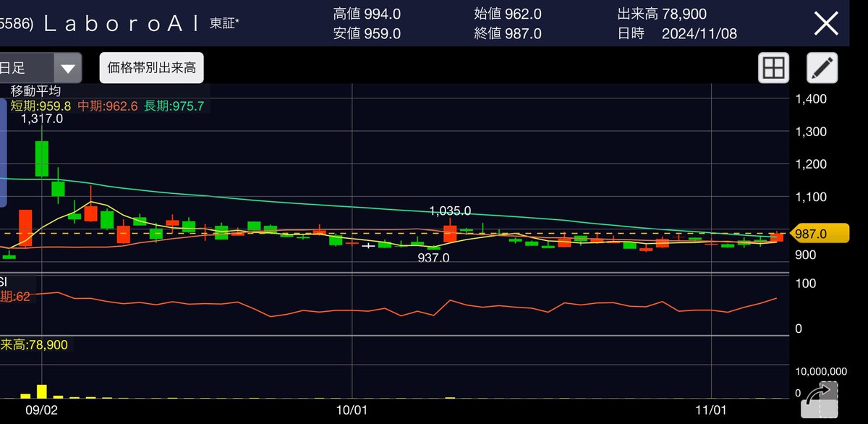Tap the yellow 987.0 current price tag

coord(820,234)
